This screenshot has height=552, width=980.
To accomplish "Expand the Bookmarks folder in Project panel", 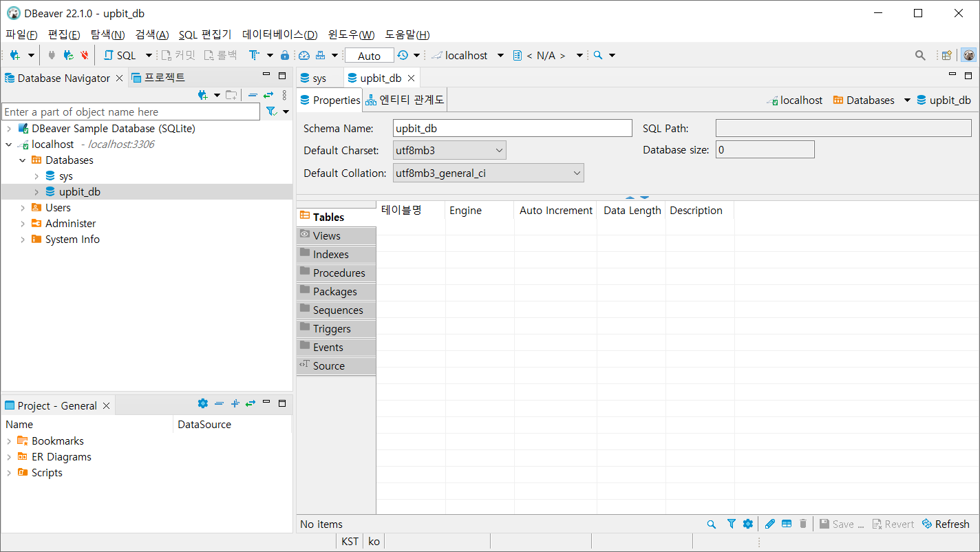I will [x=9, y=441].
